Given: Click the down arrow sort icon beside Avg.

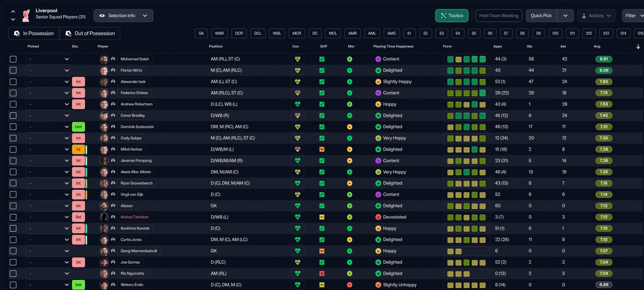Looking at the screenshot, I should (x=638, y=46).
